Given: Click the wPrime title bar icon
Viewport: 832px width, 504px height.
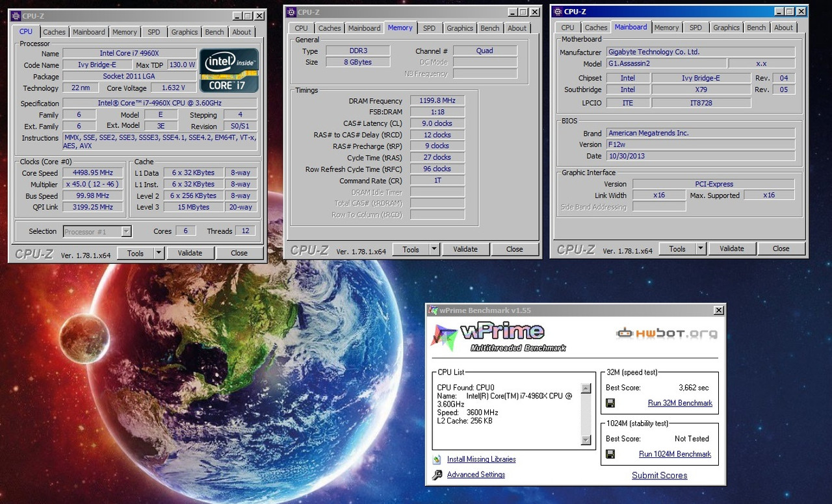Looking at the screenshot, I should (x=433, y=310).
